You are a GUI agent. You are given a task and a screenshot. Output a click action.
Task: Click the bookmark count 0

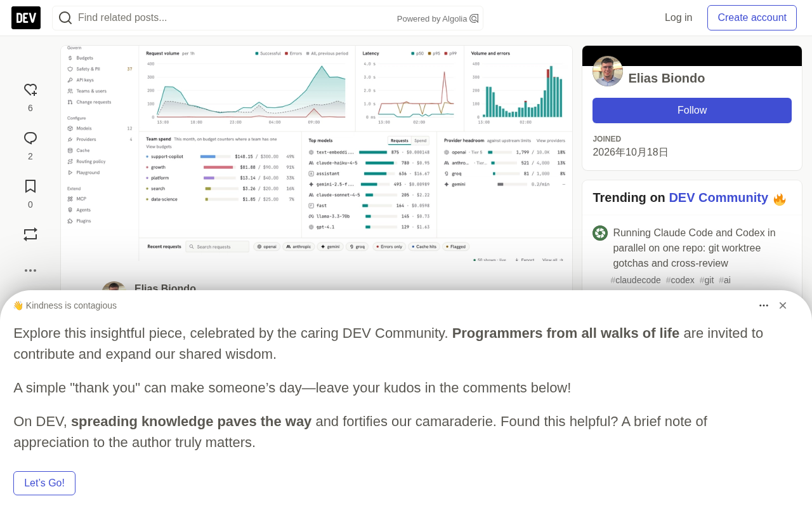(x=30, y=204)
